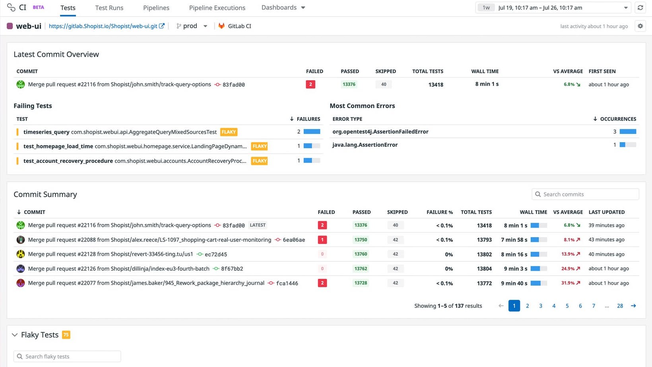Click failures bar for timeseries_query
The width and height of the screenshot is (652, 367).
click(x=312, y=132)
